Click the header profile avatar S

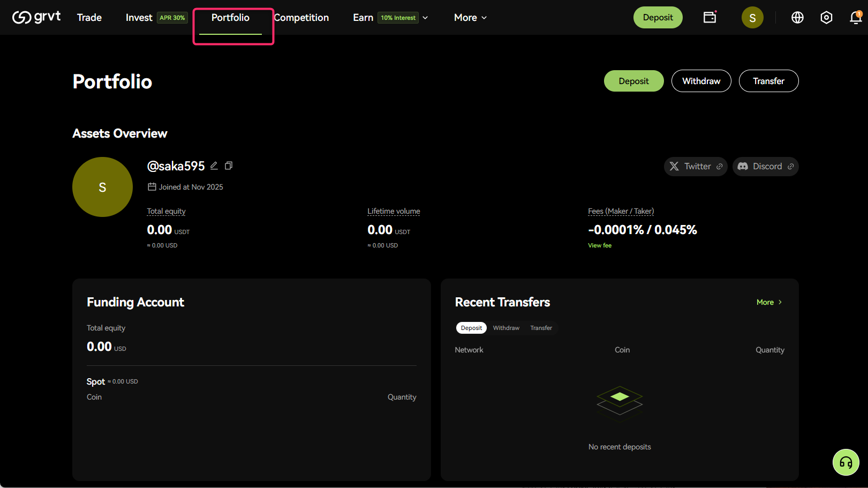pyautogui.click(x=752, y=18)
